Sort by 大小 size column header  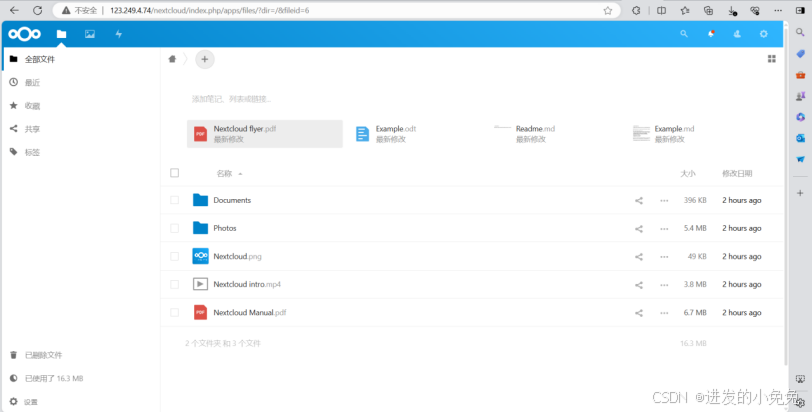(x=688, y=174)
